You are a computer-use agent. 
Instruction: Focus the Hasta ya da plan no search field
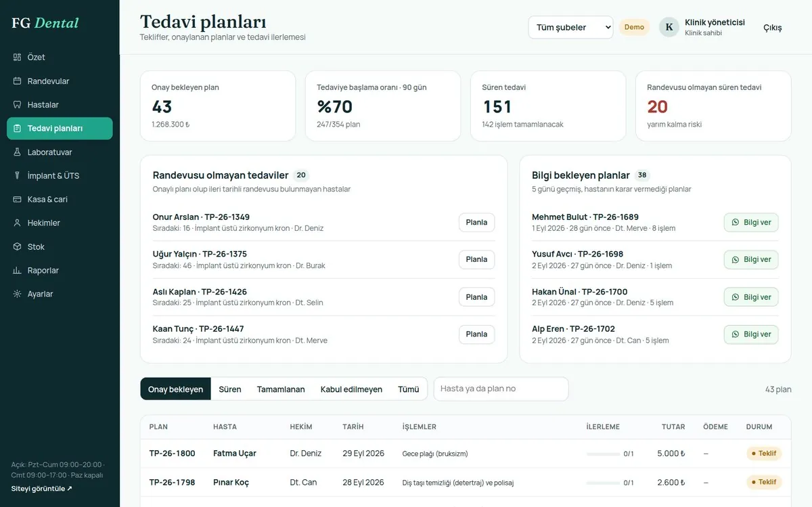(501, 389)
